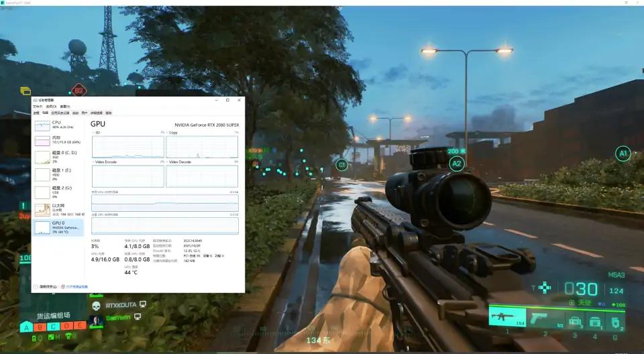This screenshot has width=644, height=354.
Task: Switch to the Services (服务) tab
Action: coord(109,113)
